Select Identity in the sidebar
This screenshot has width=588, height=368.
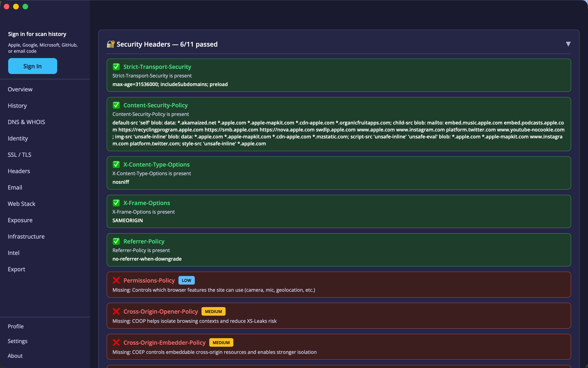tap(18, 138)
